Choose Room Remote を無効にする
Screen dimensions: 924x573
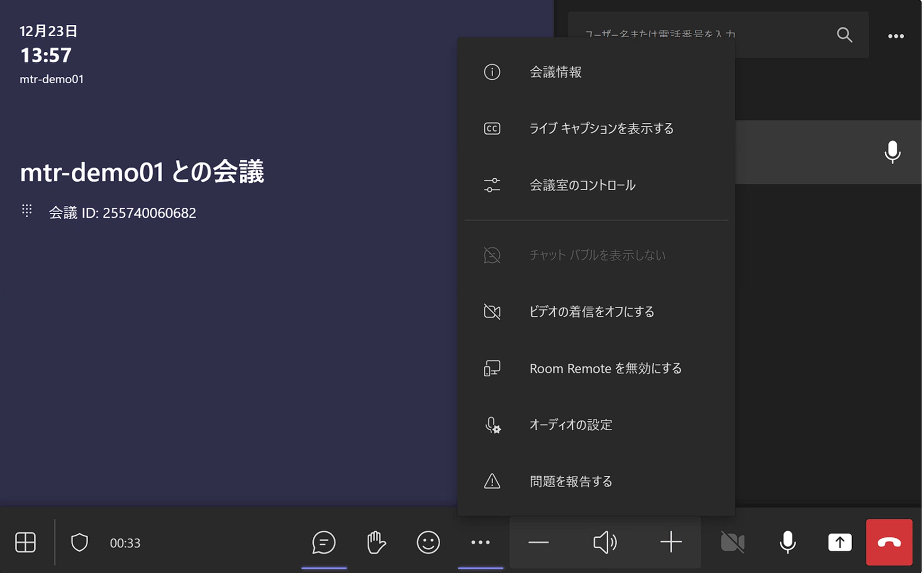(x=596, y=368)
